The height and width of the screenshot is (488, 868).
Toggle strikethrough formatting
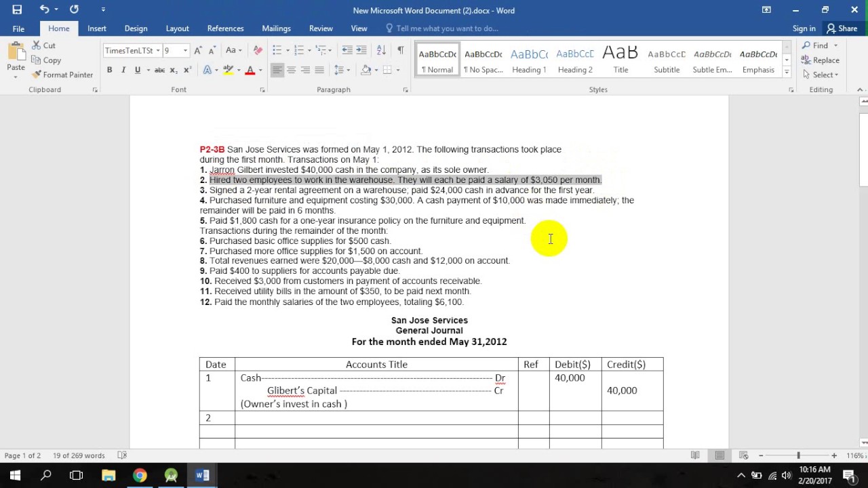coord(159,70)
